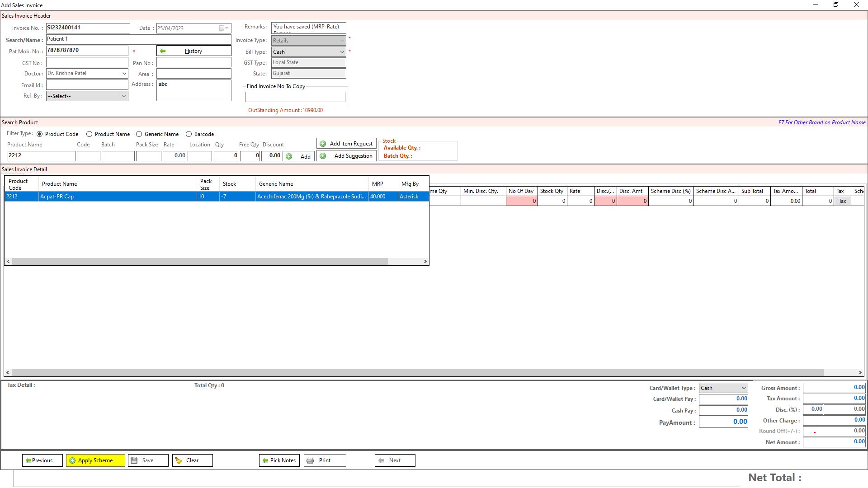
Task: Click the Generic Name column header
Action: (x=276, y=184)
